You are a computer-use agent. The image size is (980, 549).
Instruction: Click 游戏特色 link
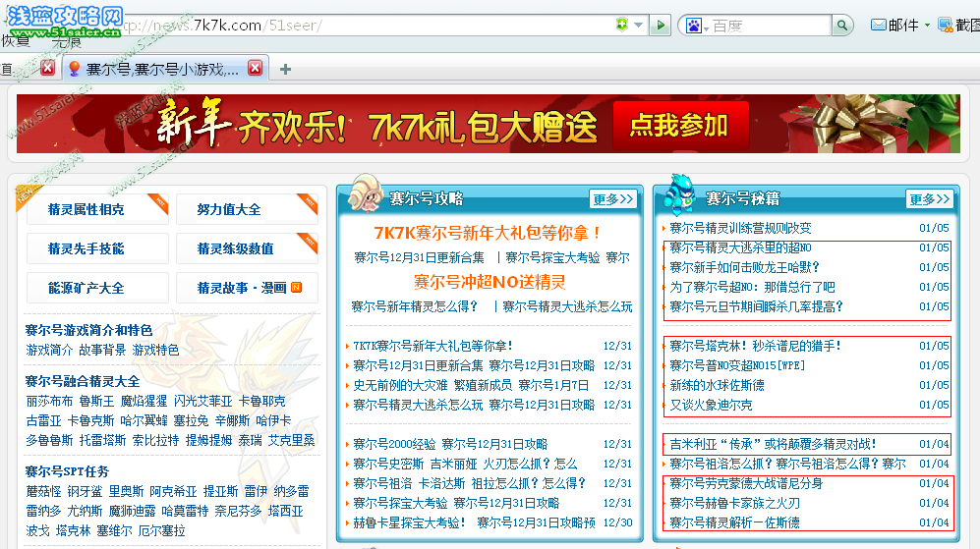click(x=155, y=351)
